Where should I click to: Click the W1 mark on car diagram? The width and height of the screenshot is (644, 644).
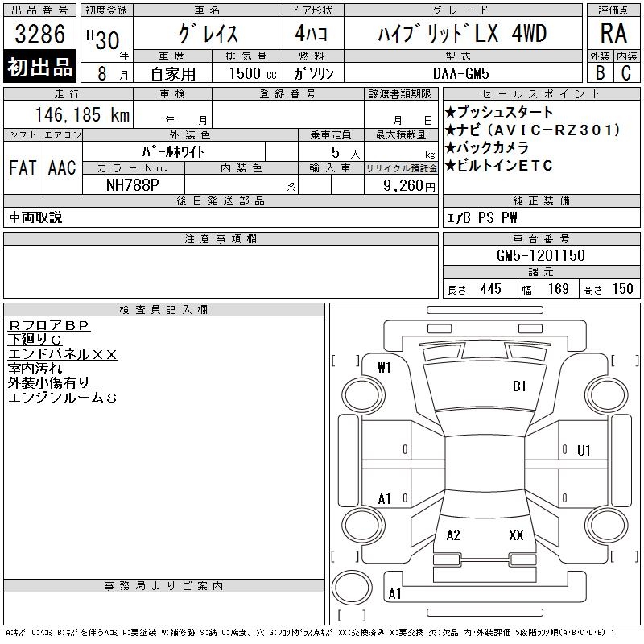point(384,368)
